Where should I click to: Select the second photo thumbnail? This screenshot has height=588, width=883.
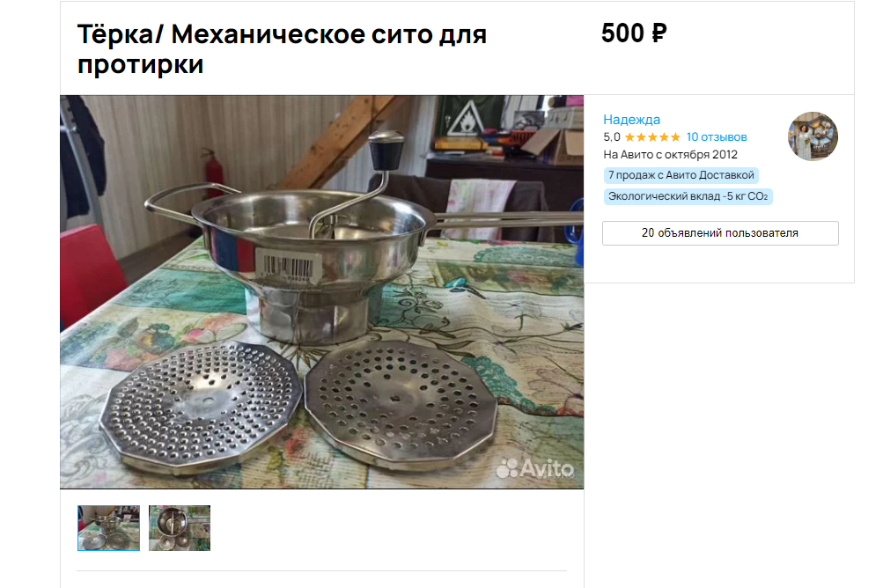[x=180, y=528]
